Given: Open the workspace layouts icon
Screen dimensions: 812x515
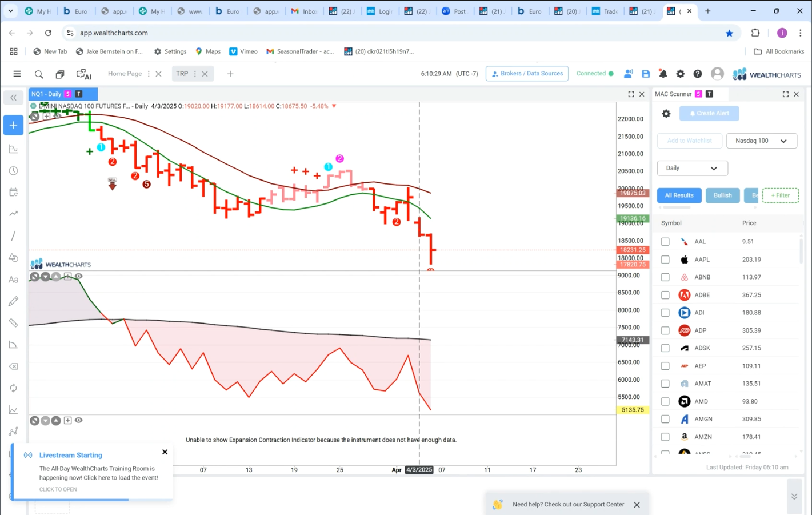Looking at the screenshot, I should tap(60, 74).
